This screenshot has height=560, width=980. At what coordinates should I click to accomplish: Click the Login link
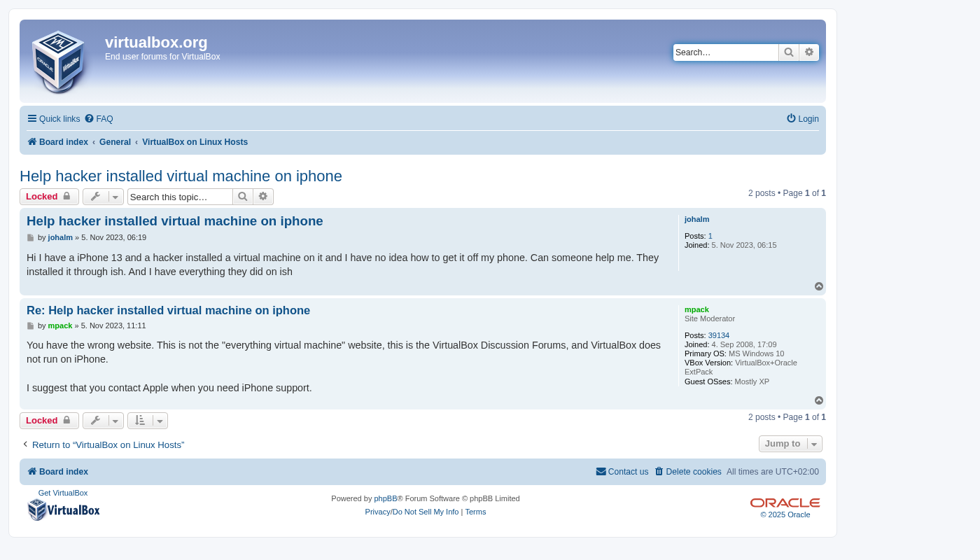click(x=803, y=119)
